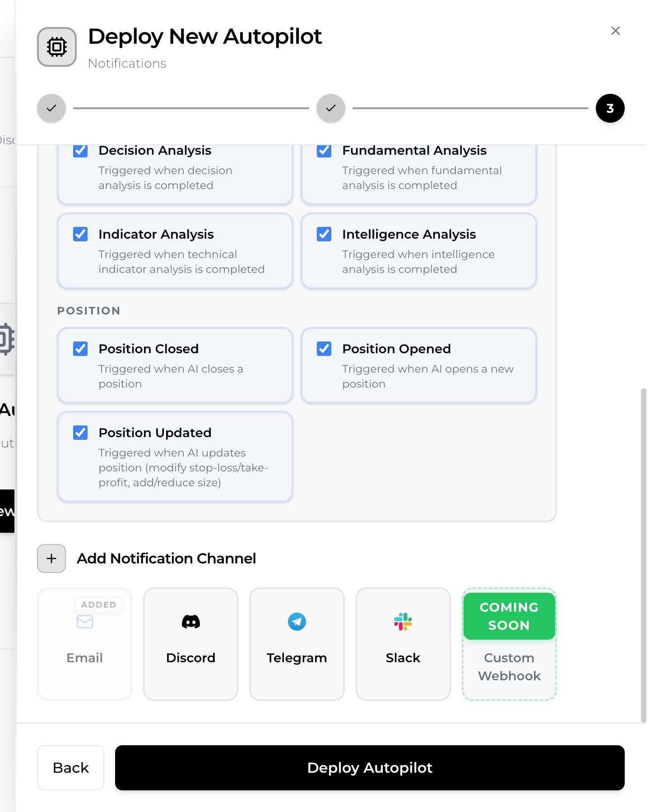The height and width of the screenshot is (812, 650).
Task: Close the Deploy New Autopilot dialog
Action: point(615,31)
